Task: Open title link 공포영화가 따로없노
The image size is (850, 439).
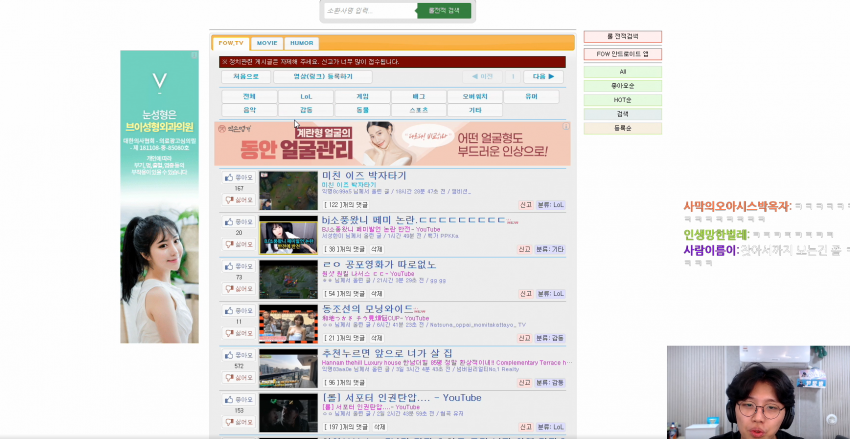Action: pyautogui.click(x=379, y=264)
